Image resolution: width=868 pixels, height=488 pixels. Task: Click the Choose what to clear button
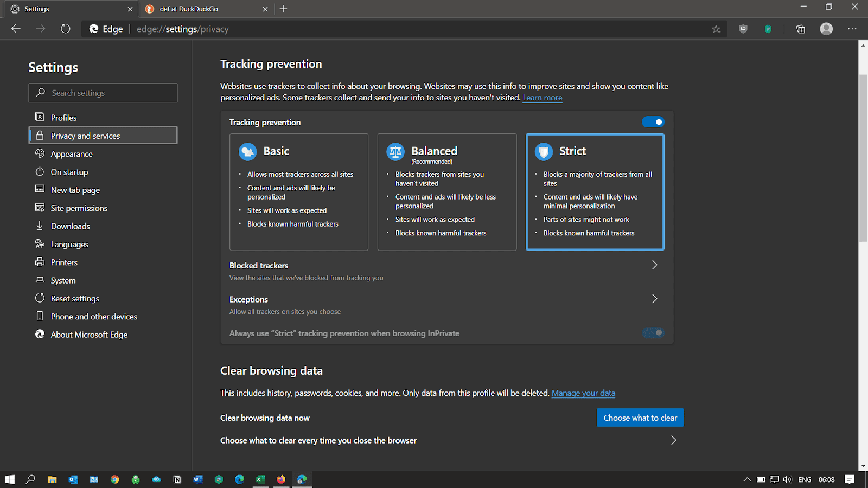(640, 418)
